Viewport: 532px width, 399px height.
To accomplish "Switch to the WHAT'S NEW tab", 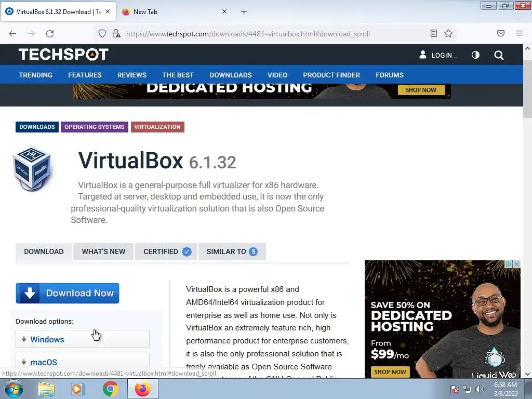I will (x=103, y=252).
